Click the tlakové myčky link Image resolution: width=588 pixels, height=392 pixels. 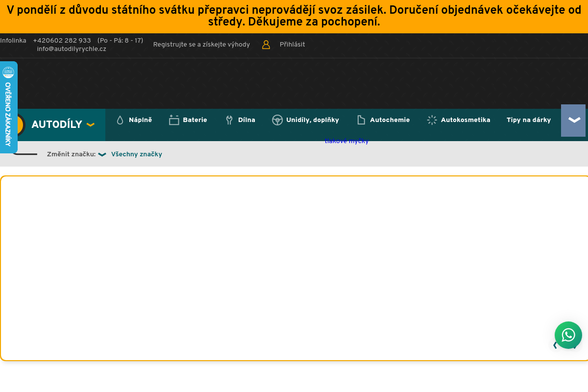(x=346, y=141)
